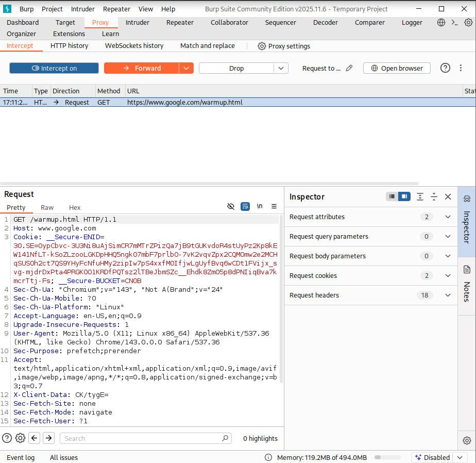Show non-printable characters with the \n icon
Screen dimensions: 476x463
click(260, 206)
